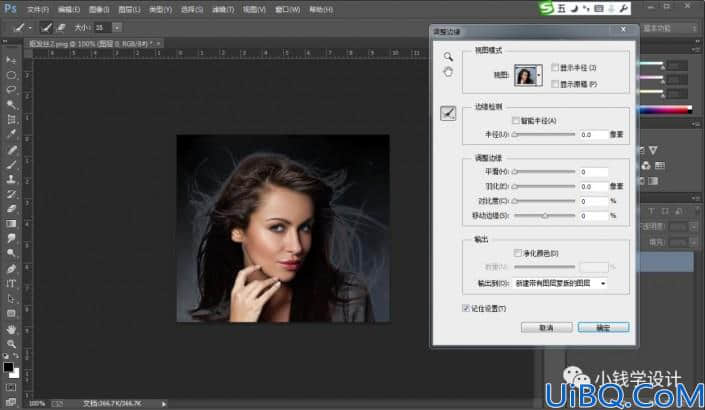The image size is (705, 410).
Task: Select the Dodge tool
Action: point(11,253)
